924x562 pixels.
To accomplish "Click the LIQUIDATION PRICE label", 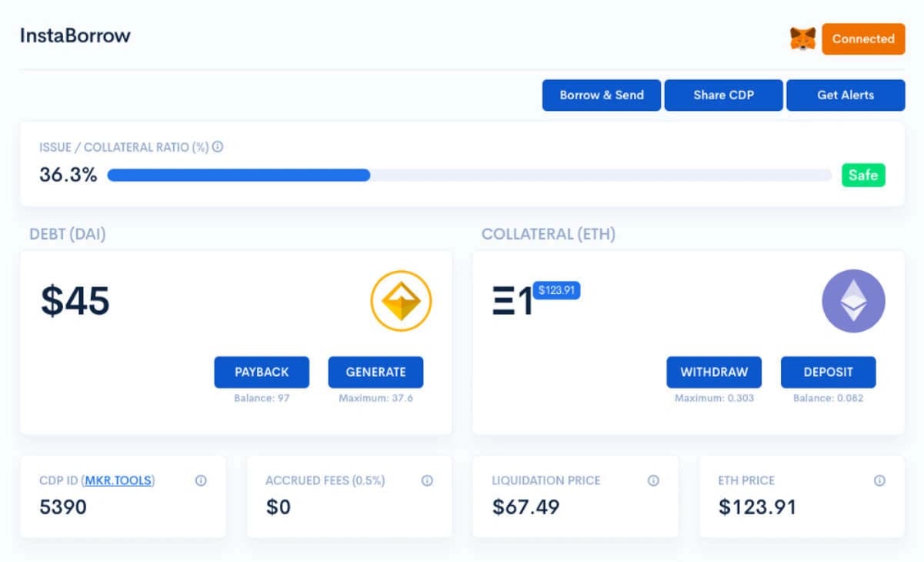I will [546, 480].
